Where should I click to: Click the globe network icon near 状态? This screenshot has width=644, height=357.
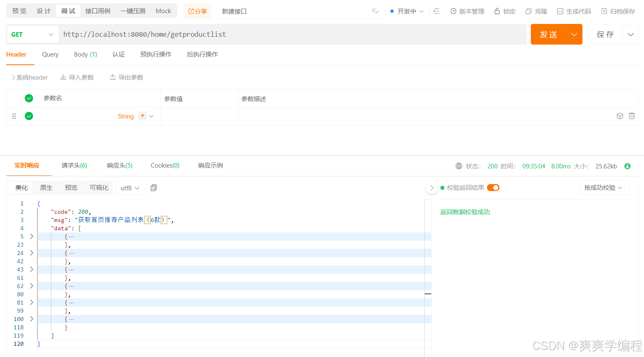459,166
